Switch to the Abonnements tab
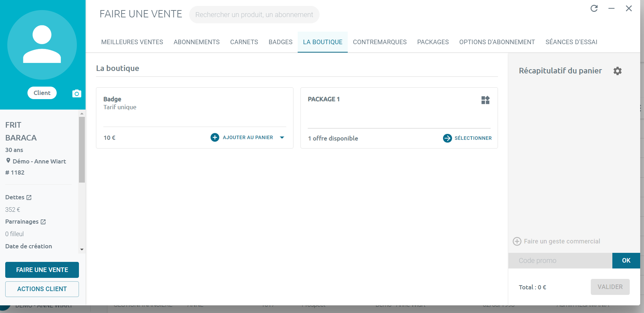Viewport: 644px width, 313px height. pyautogui.click(x=196, y=42)
